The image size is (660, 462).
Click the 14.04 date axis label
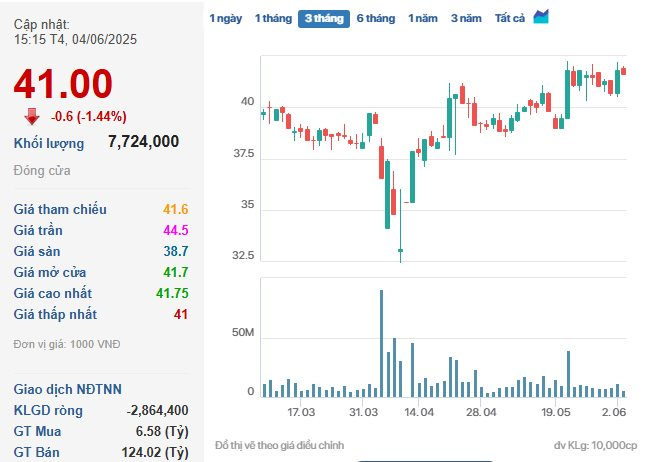[418, 412]
